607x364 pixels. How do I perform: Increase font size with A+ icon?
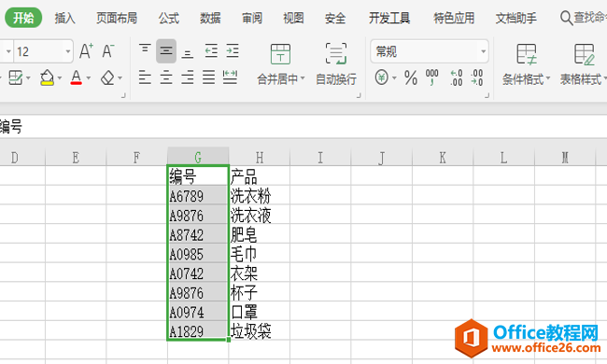pos(86,51)
